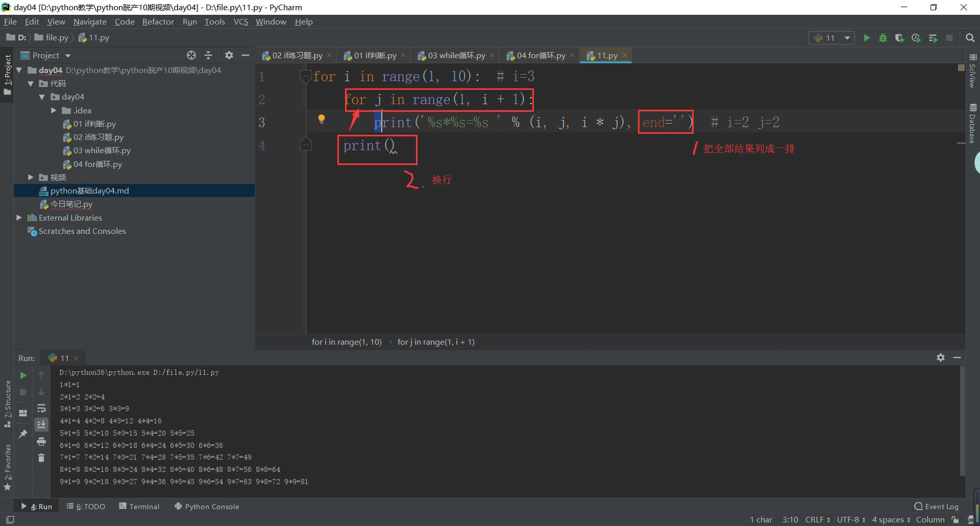The width and height of the screenshot is (980, 526).
Task: Collapse all in Project panel
Action: pos(208,55)
